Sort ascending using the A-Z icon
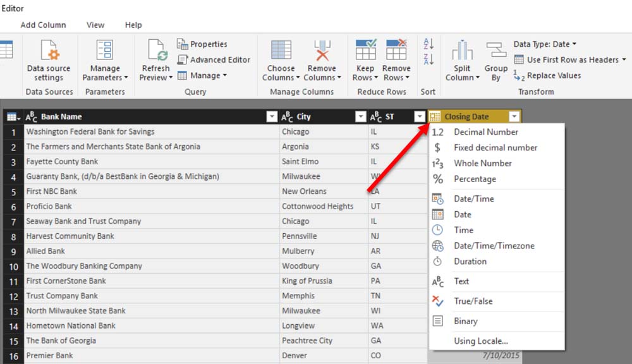632x364 pixels. coord(428,44)
